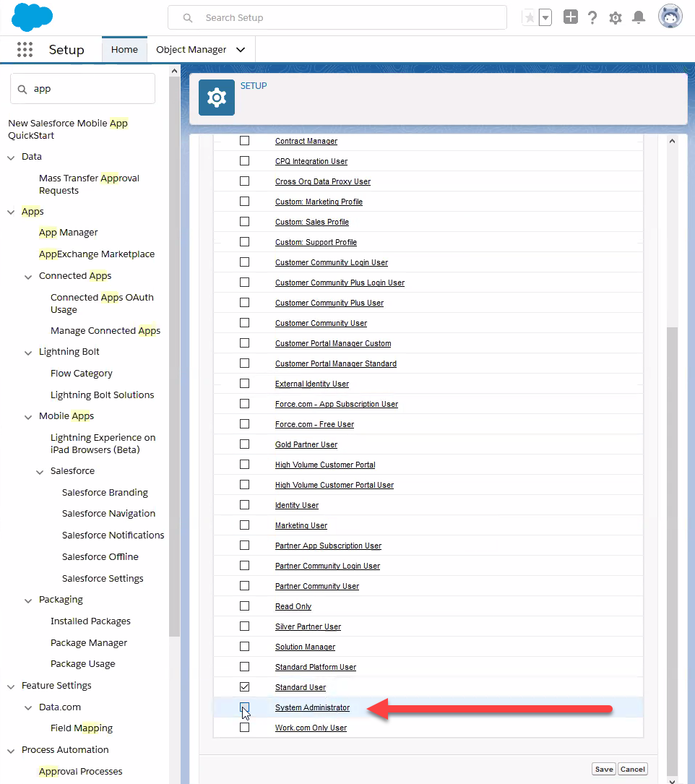Collapse the Connected Apps node
695x784 pixels.
point(28,277)
